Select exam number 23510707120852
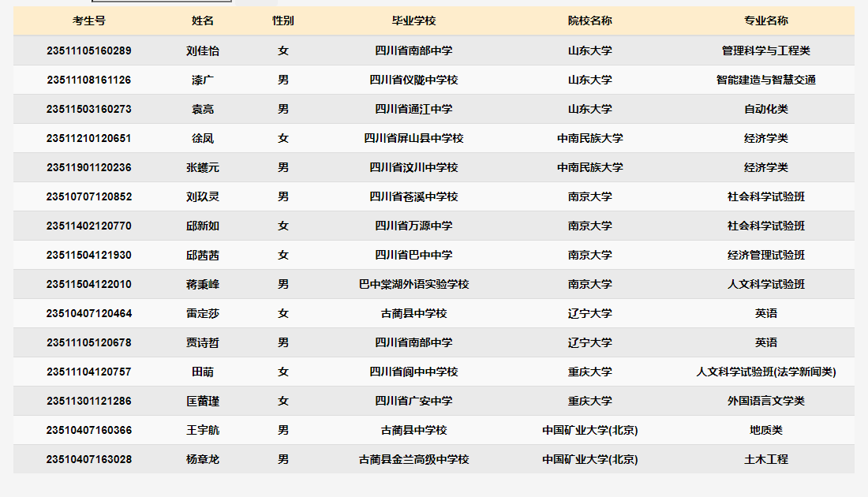Image resolution: width=868 pixels, height=497 pixels. coord(89,197)
